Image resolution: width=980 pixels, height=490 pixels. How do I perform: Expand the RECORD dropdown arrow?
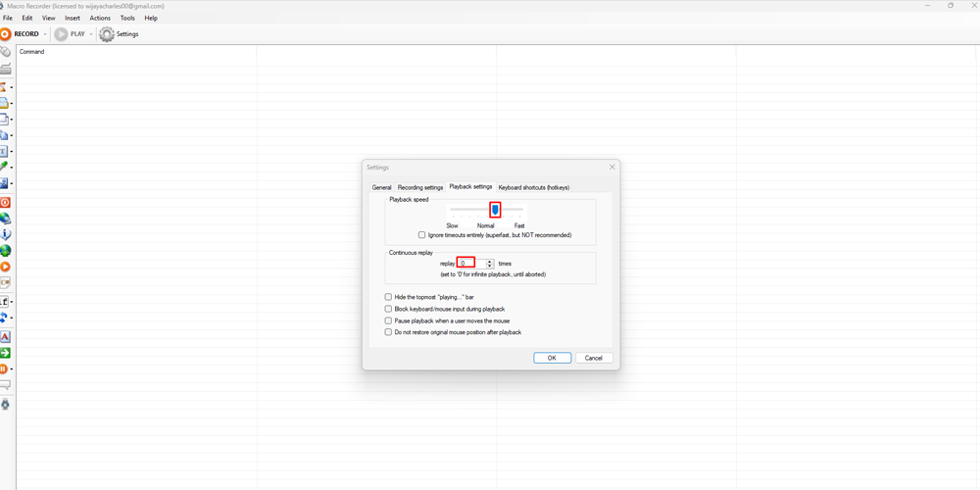(45, 34)
